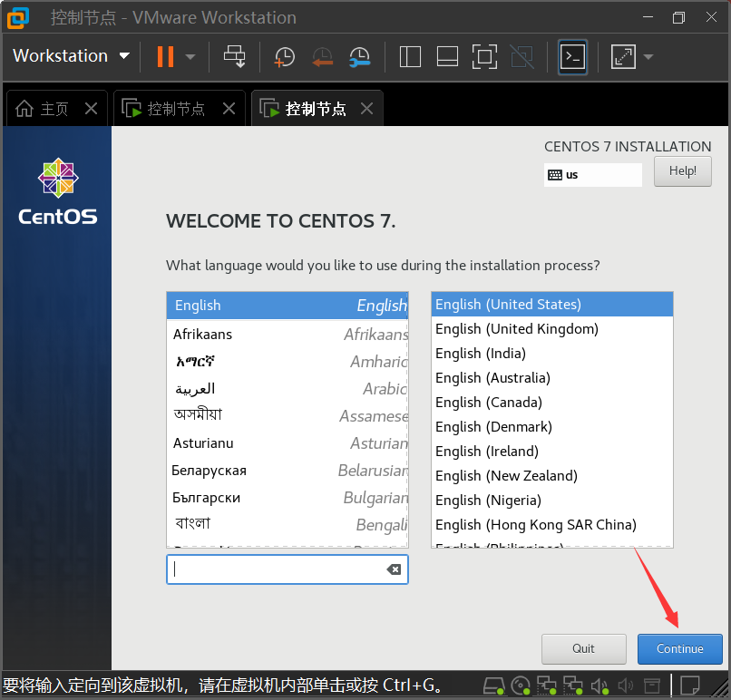Select English (United Kingdom) locale

tap(552, 329)
